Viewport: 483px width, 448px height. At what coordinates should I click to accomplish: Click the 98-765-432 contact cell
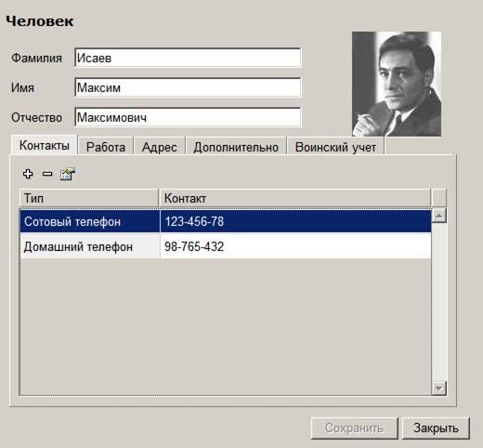pos(295,246)
